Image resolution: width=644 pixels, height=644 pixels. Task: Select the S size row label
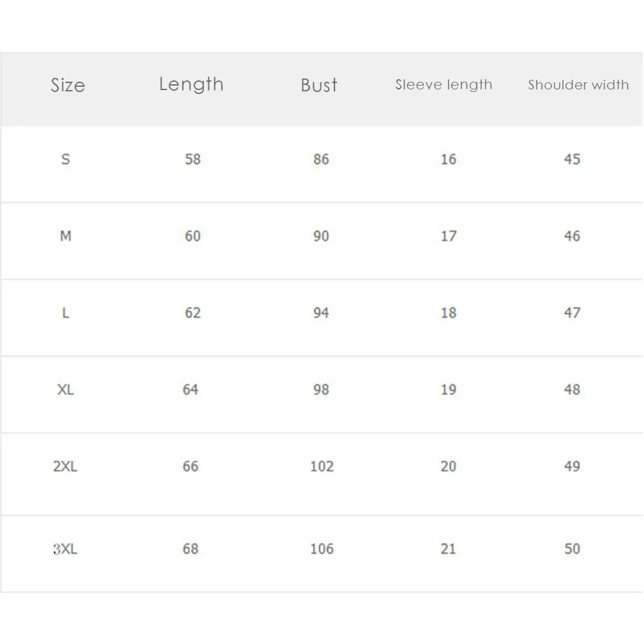point(66,159)
